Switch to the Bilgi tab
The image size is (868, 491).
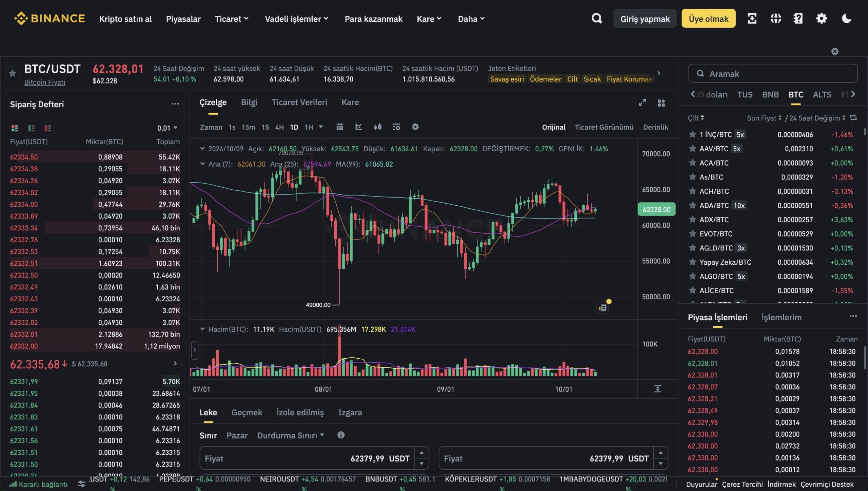pos(249,102)
